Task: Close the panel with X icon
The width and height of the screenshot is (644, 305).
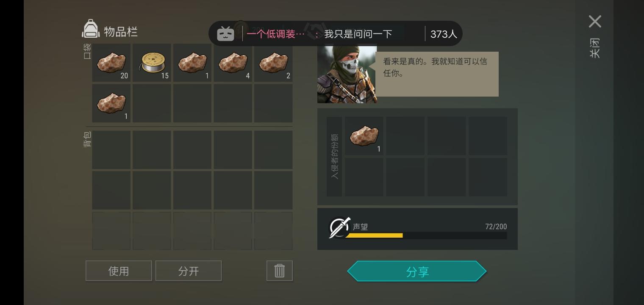Action: [595, 21]
